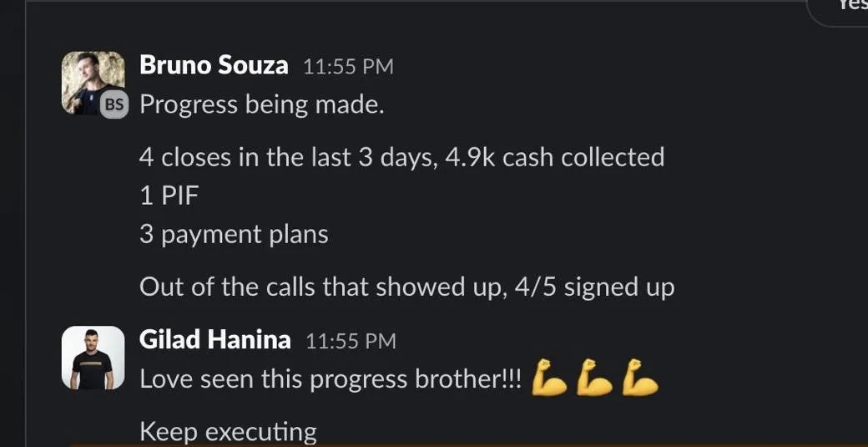
Task: Click the 'Progress being made.' message text
Action: 261,105
